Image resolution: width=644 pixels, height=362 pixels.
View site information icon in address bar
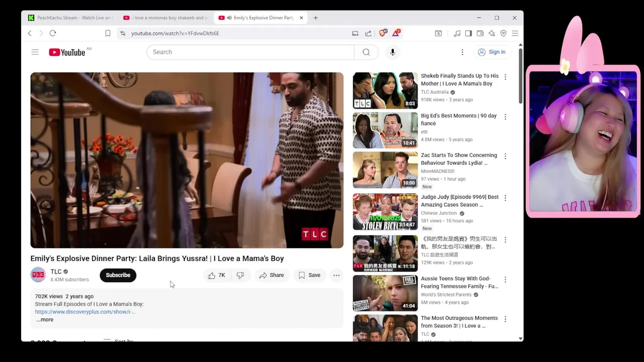click(x=123, y=33)
